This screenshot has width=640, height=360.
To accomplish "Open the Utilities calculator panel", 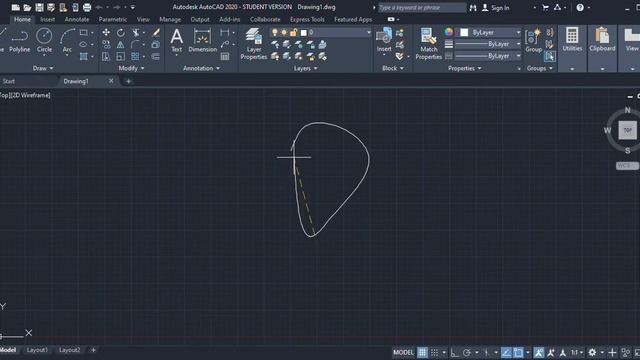I will tap(572, 40).
